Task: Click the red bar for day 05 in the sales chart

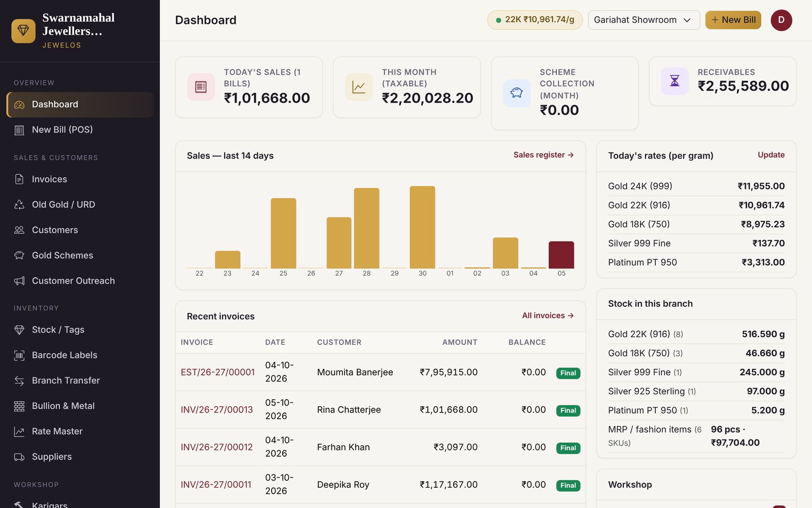Action: pyautogui.click(x=561, y=255)
